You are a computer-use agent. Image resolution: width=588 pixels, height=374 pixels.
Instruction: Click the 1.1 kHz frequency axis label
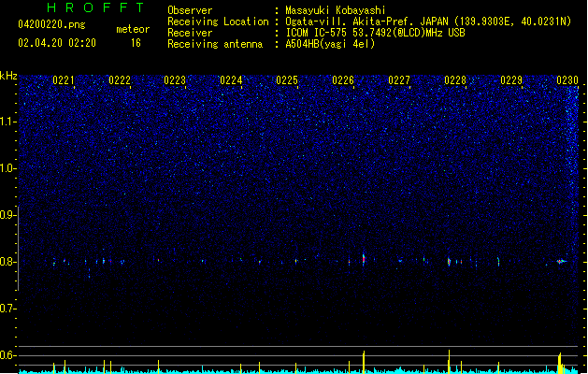coord(7,122)
